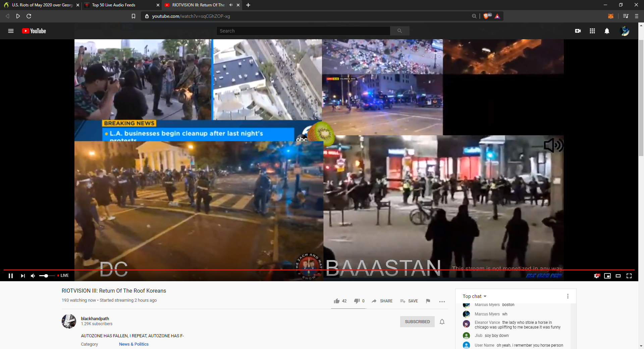Open the media playlist toolbar icon
Viewport: 644px width, 349px height.
tap(626, 16)
